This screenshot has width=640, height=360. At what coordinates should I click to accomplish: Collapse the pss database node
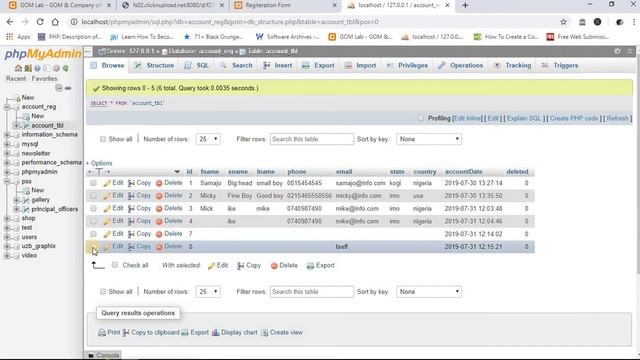(x=7, y=181)
